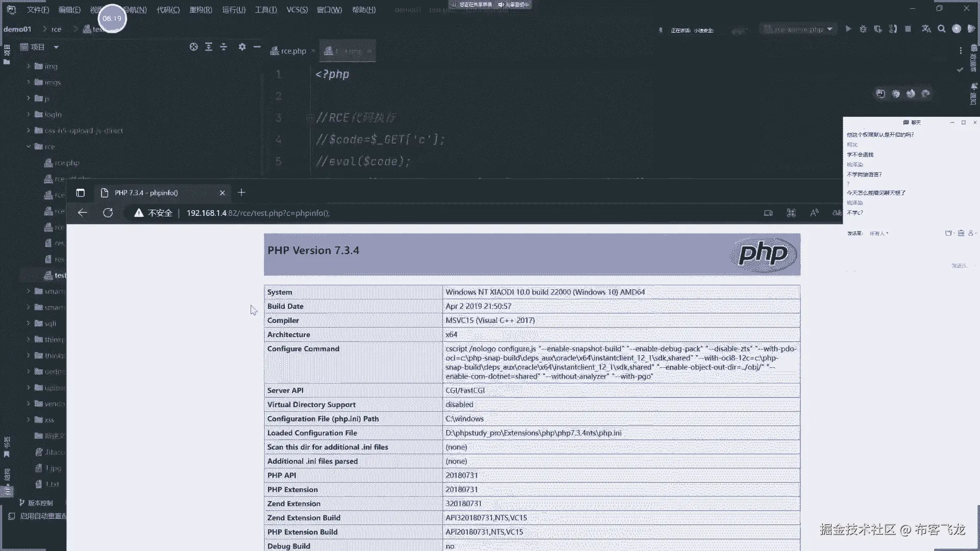This screenshot has width=980, height=551.
Task: Click the Locate/Select Opened File icon
Action: (193, 47)
